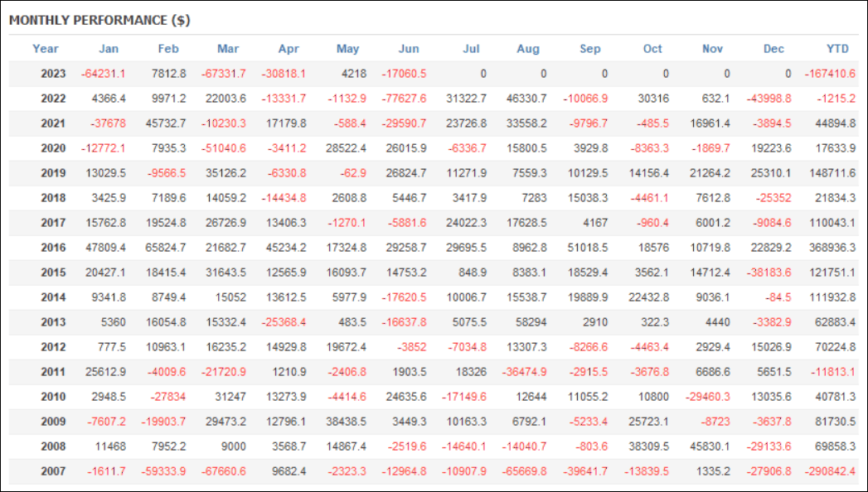This screenshot has width=868, height=492.
Task: Click 2013 August value 58294
Action: (531, 322)
